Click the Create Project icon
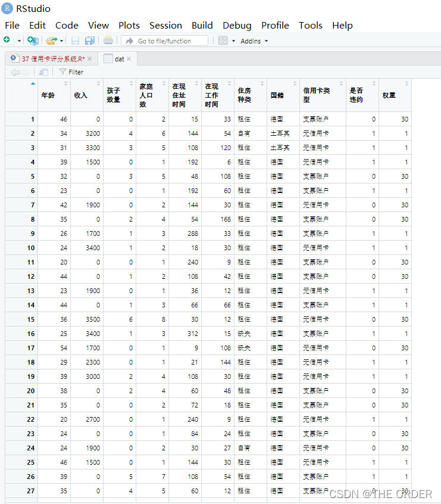Viewport: 441px width, 504px height. tap(33, 41)
